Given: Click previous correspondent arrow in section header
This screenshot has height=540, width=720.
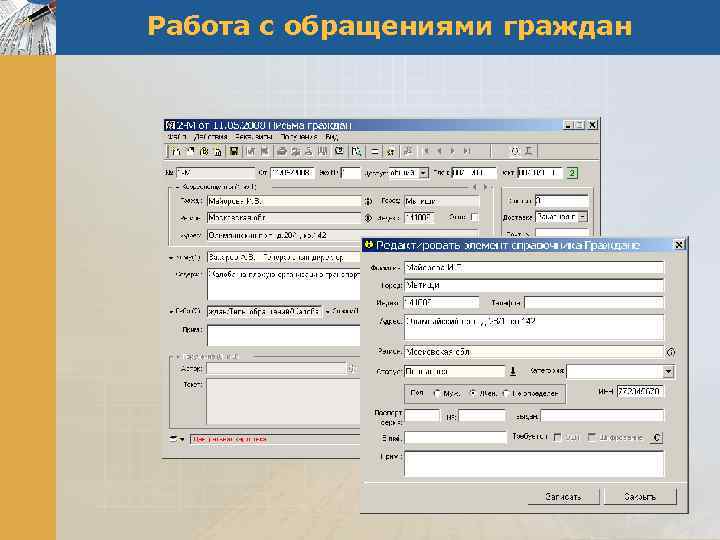Looking at the screenshot, I should [475, 187].
